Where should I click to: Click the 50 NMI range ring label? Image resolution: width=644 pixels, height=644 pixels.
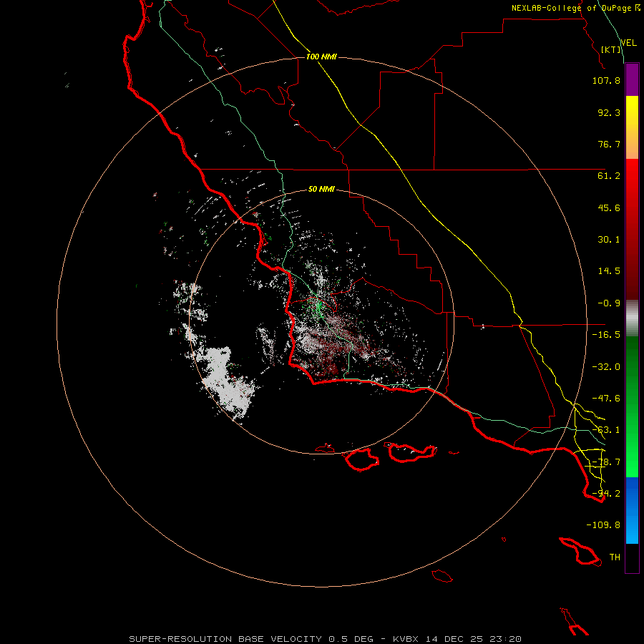pyautogui.click(x=321, y=190)
